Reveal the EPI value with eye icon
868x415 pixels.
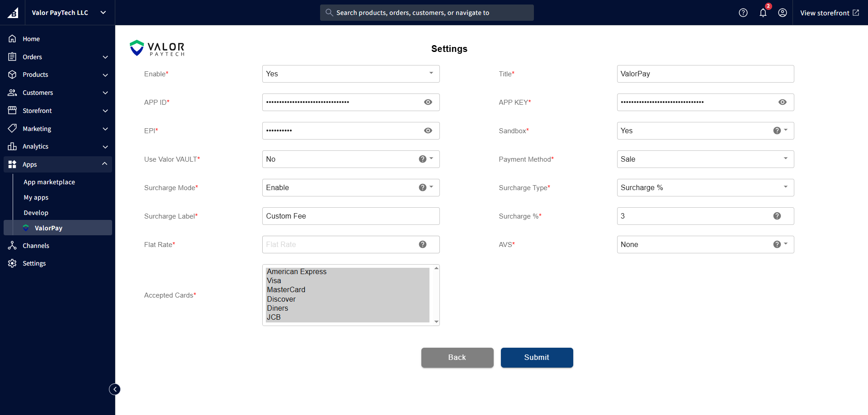point(428,131)
